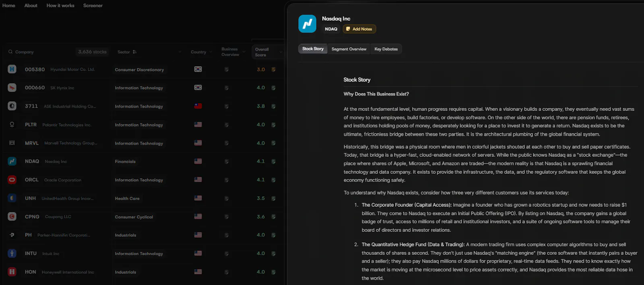Click the ASE Industrial company logo

pos(12,106)
